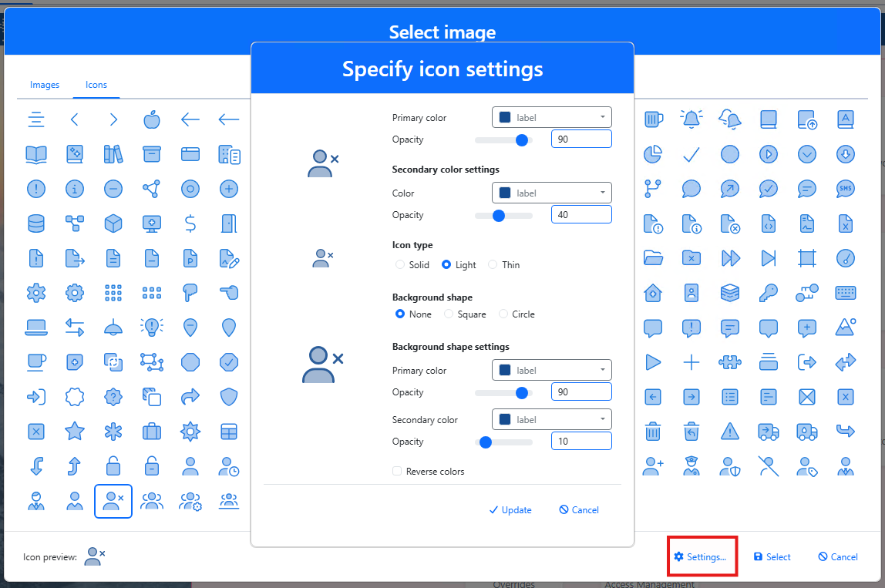Pick the home house icon

coord(653,293)
